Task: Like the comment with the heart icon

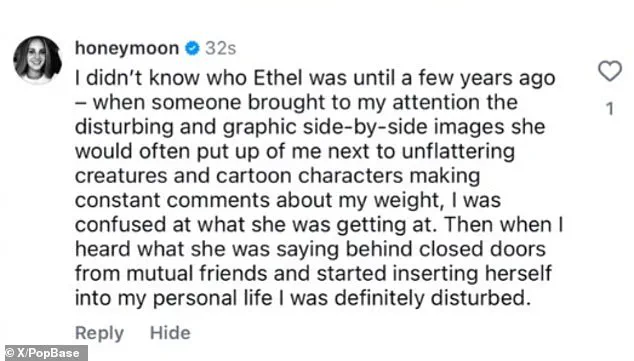Action: click(x=610, y=71)
